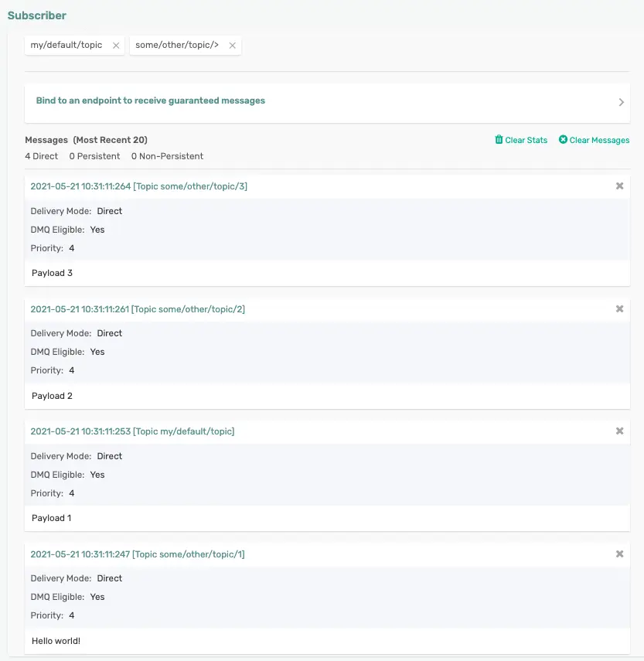This screenshot has width=644, height=661.
Task: Click the Subscriber panel heading
Action: pos(36,15)
